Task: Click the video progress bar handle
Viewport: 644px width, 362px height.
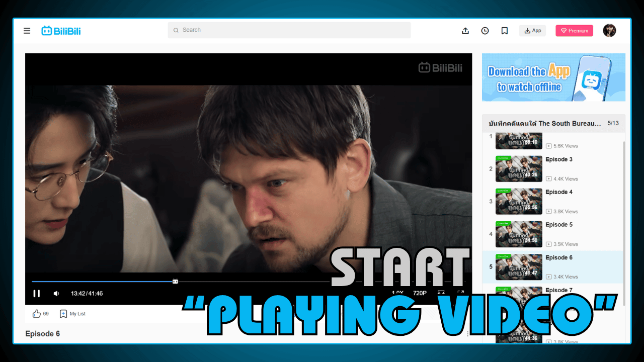Action: pyautogui.click(x=175, y=282)
